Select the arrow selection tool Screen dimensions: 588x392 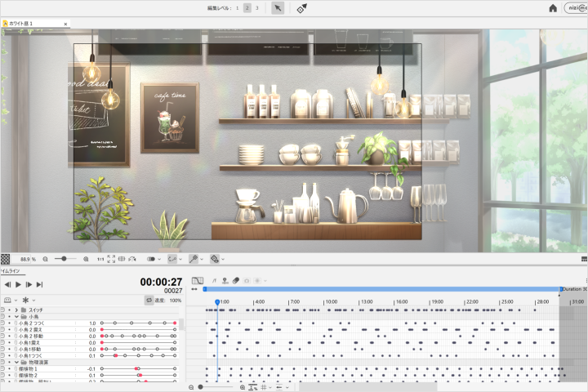pyautogui.click(x=278, y=8)
